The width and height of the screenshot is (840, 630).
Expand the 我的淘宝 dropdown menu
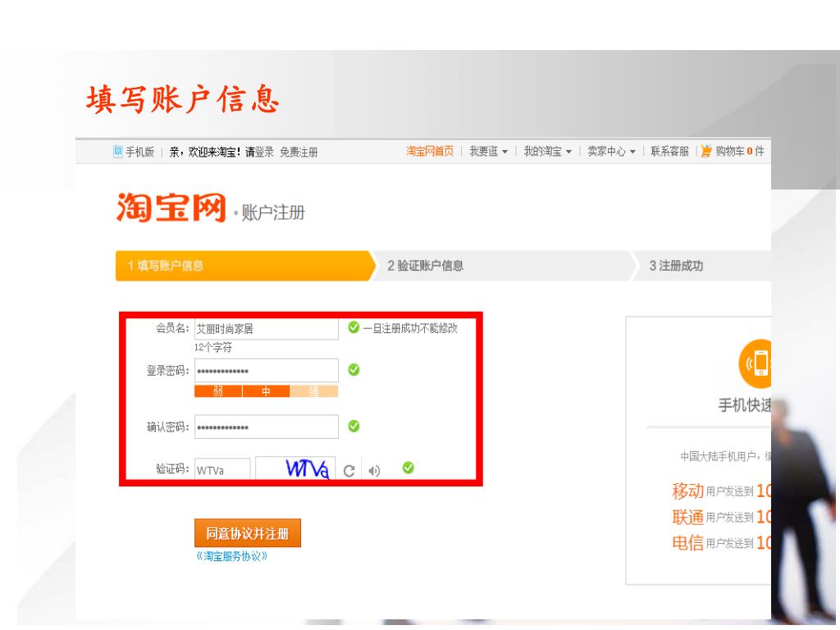tap(547, 152)
